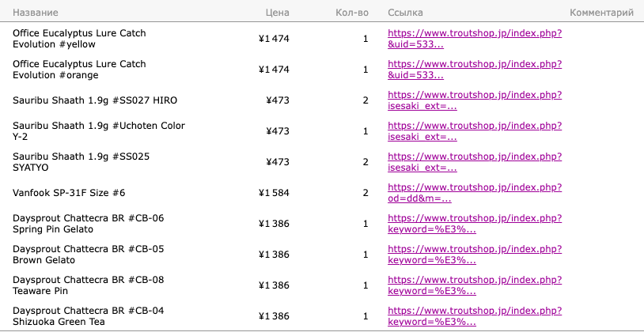
Task: Click the Кол-во column header
Action: (x=352, y=13)
